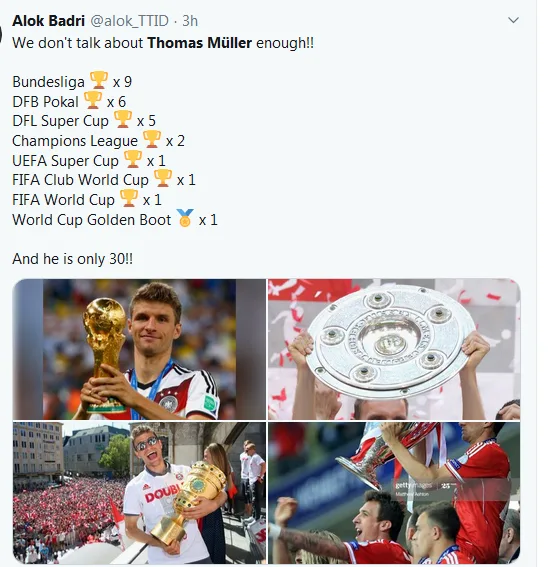Open Alok Badri's profile name link

(48, 21)
